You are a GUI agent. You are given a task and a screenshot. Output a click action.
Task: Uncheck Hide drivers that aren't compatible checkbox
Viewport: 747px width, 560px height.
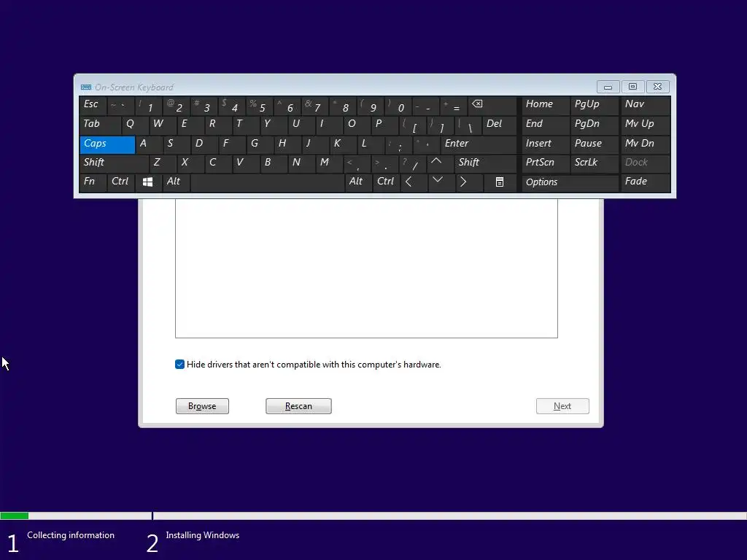pos(179,365)
